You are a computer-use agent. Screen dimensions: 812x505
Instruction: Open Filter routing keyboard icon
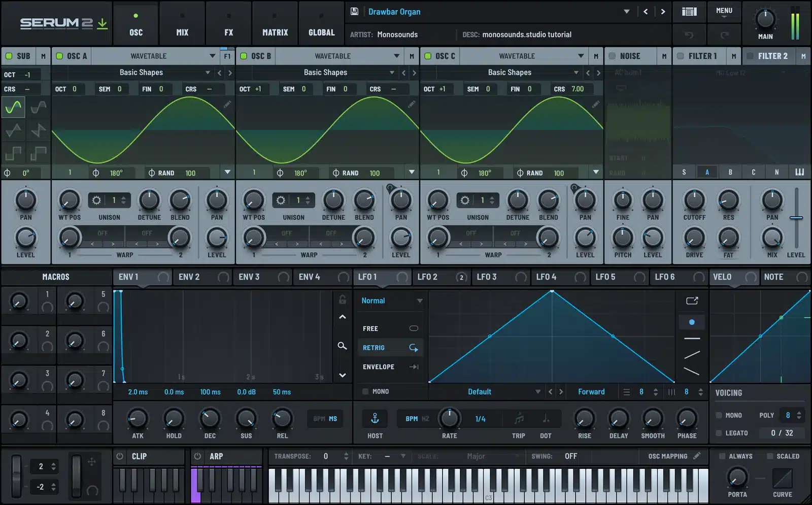[800, 172]
